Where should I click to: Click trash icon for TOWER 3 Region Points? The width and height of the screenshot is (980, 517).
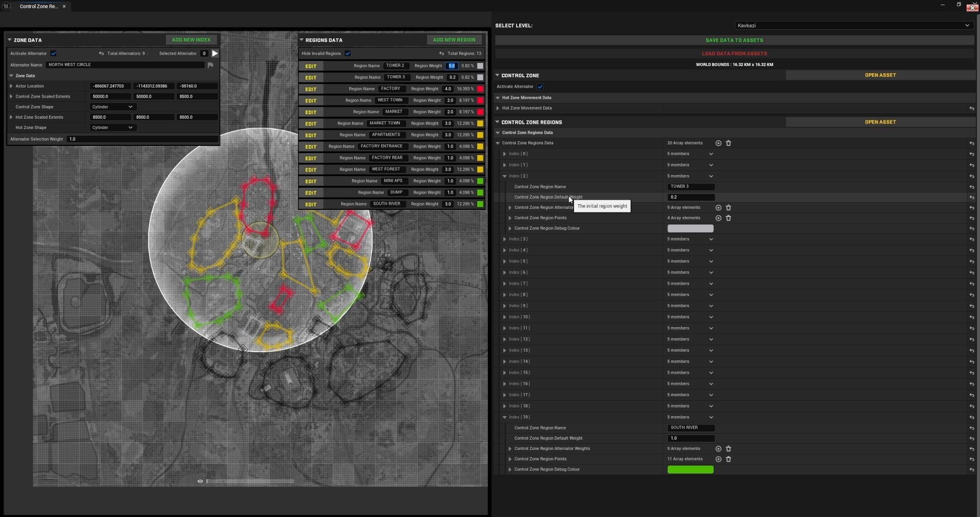pos(729,218)
